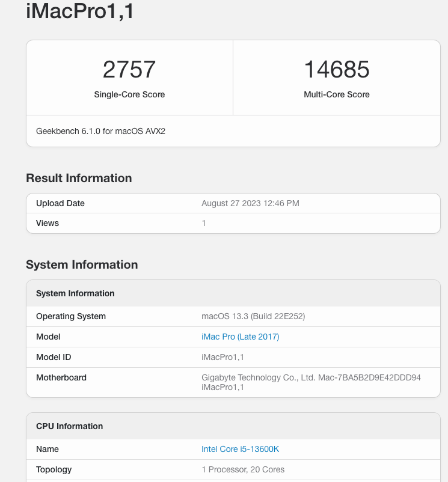Select the 1 Processor, 20 Cores value
This screenshot has height=482, width=448.
[x=243, y=470]
